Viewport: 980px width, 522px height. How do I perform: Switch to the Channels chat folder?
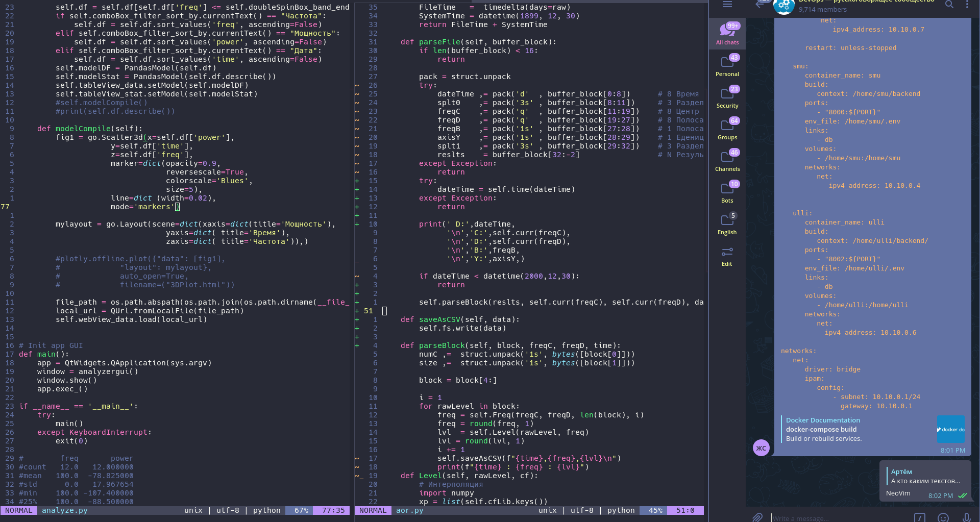(727, 160)
